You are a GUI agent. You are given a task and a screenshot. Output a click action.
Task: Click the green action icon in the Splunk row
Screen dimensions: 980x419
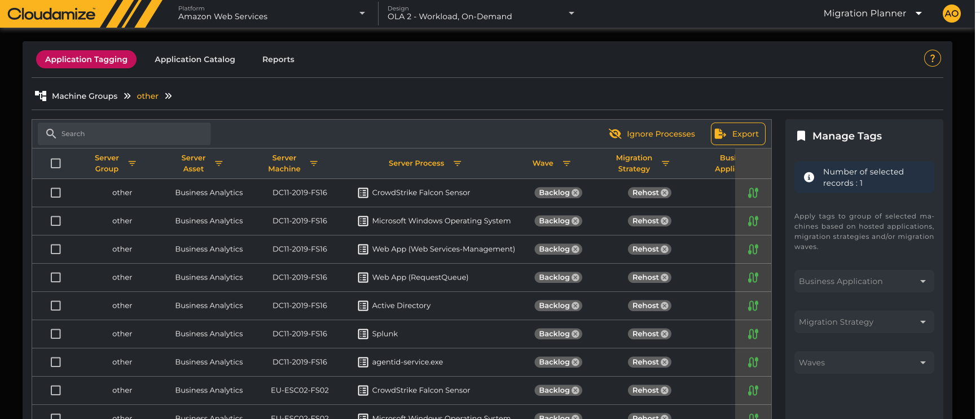point(753,334)
